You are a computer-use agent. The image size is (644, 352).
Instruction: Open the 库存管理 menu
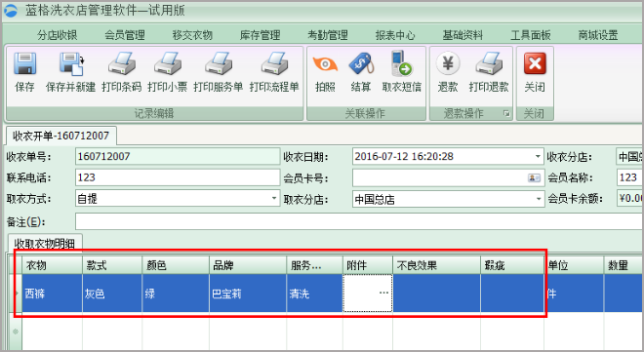coord(260,35)
